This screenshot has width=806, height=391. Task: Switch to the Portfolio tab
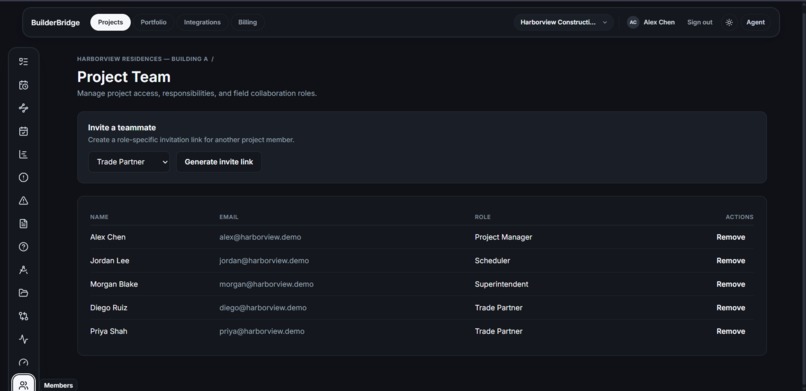pyautogui.click(x=153, y=22)
